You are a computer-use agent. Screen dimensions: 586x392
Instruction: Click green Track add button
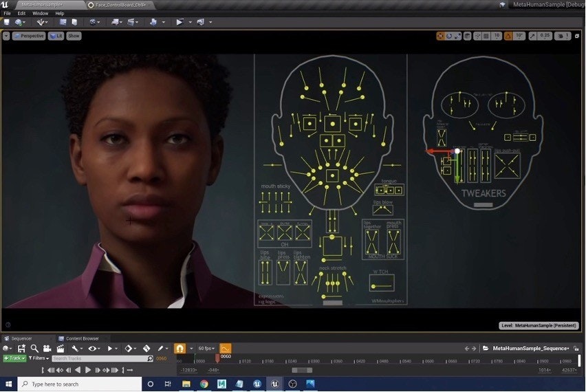[14, 358]
